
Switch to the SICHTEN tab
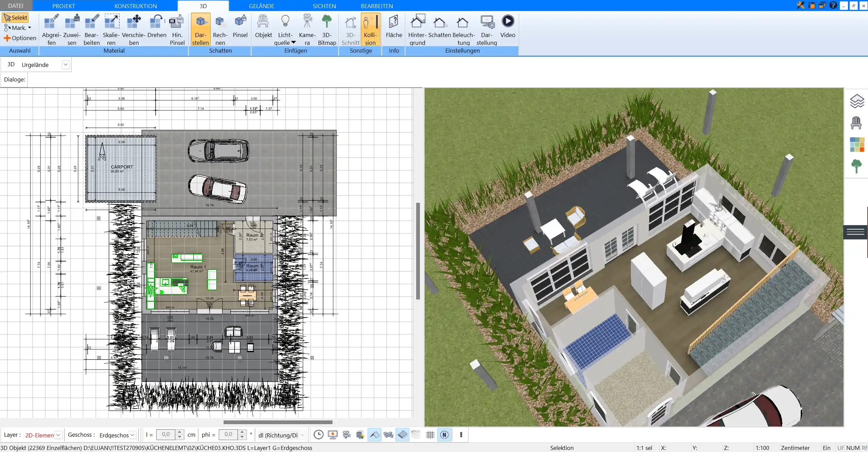pyautogui.click(x=324, y=6)
